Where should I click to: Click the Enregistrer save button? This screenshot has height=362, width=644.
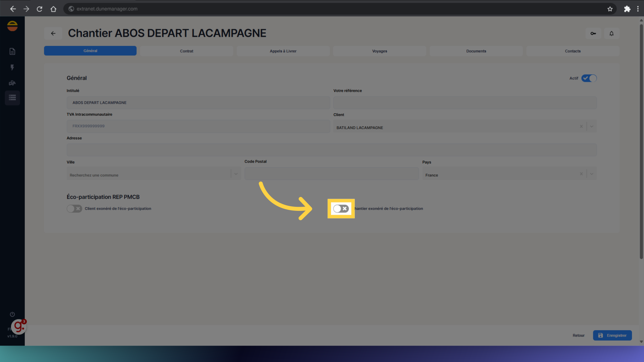pos(612,335)
